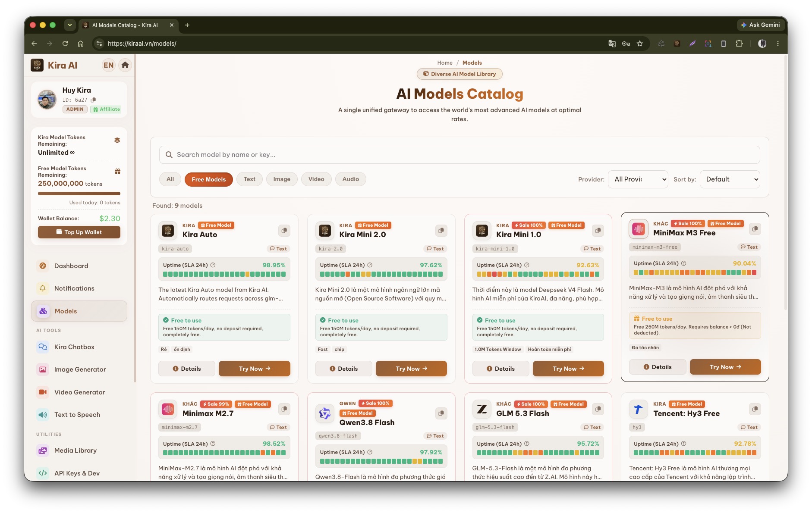812x513 pixels.
Task: Copy the GLM 5.3 Flash model key
Action: 598,409
